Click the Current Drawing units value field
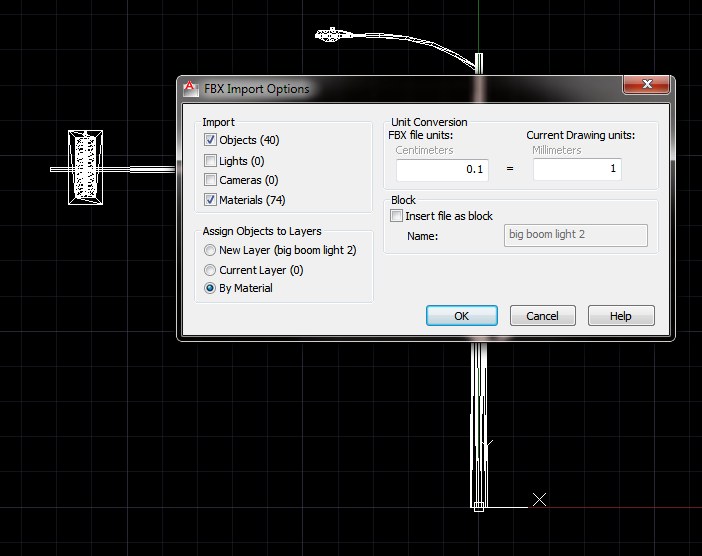Image resolution: width=702 pixels, height=556 pixels. tap(577, 169)
